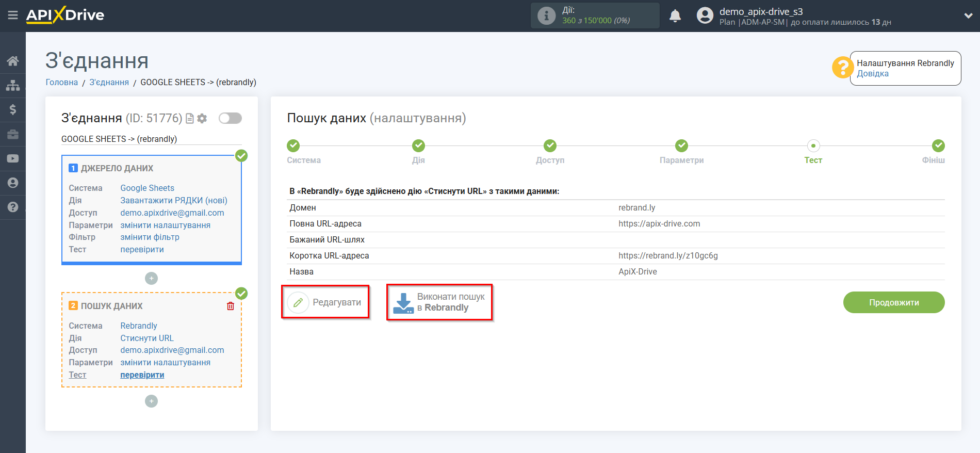Click the Головна breadcrumb link
This screenshot has width=980, height=453.
tap(62, 82)
